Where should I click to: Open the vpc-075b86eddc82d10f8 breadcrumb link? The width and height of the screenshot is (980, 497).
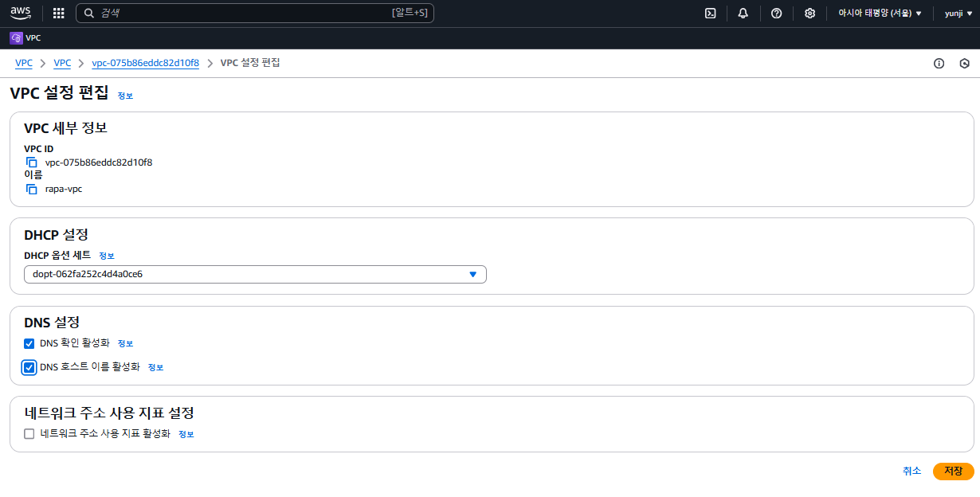[146, 63]
